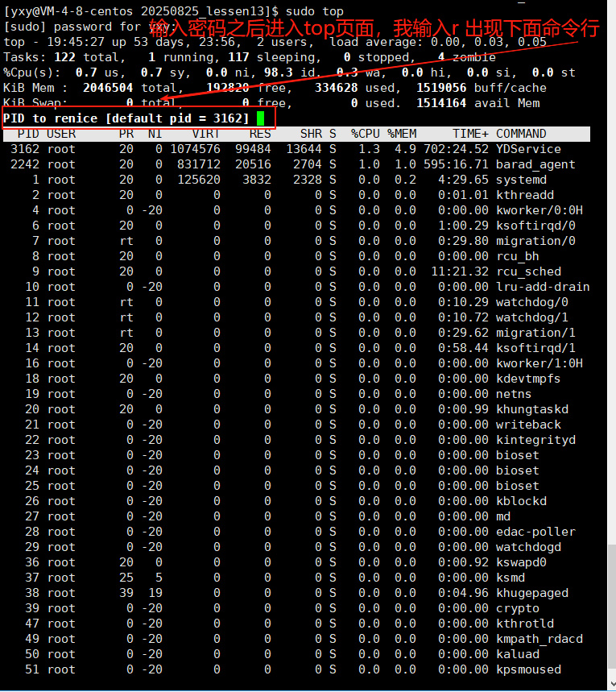Select the barad_agent process name
The height and width of the screenshot is (692, 616).
click(x=535, y=164)
